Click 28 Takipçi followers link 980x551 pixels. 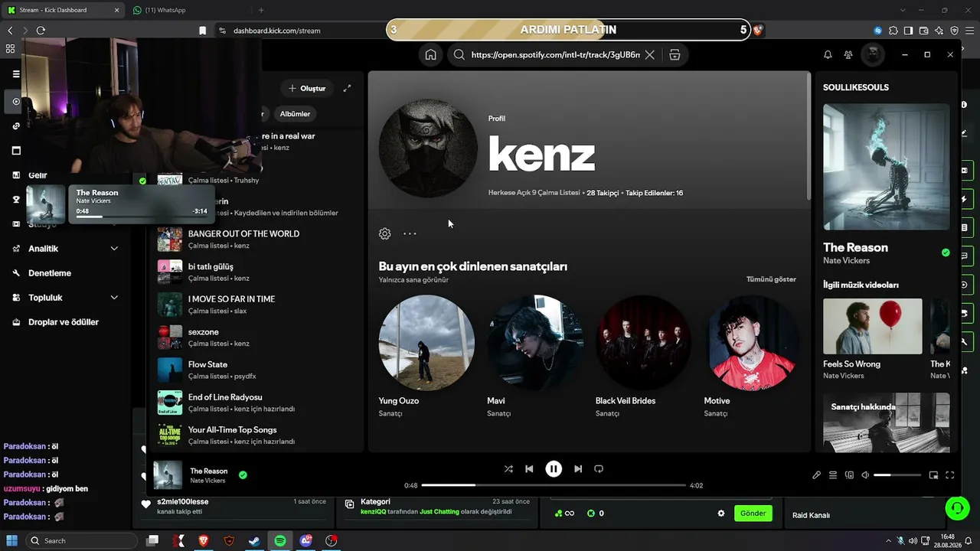coord(603,193)
